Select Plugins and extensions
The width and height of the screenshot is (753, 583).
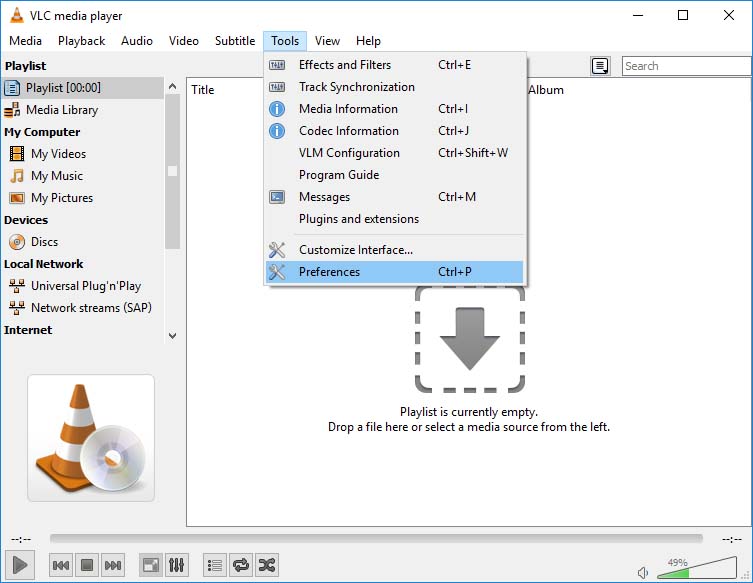pos(394,219)
